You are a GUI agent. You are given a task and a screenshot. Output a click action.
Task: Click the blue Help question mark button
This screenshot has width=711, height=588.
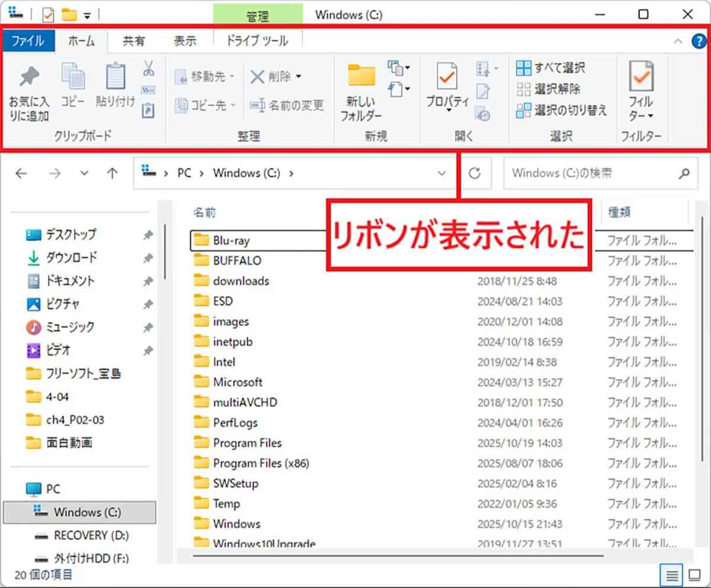pos(699,41)
